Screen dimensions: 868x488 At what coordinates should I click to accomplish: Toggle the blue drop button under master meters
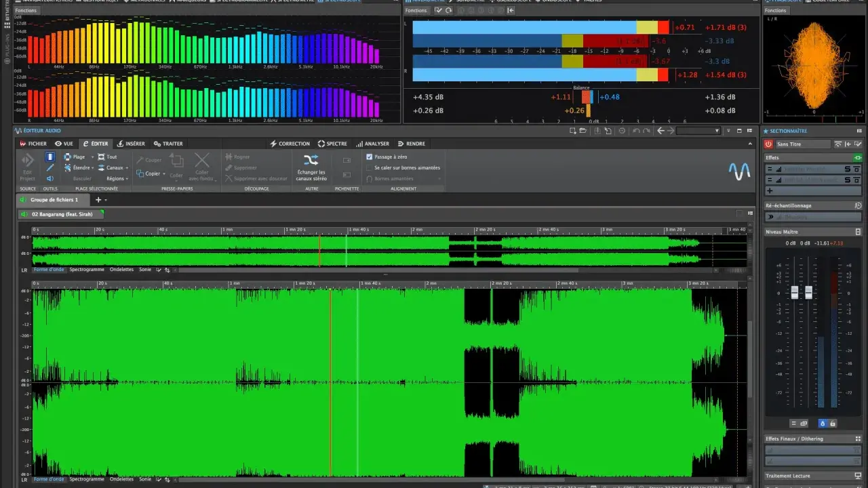[x=823, y=423]
